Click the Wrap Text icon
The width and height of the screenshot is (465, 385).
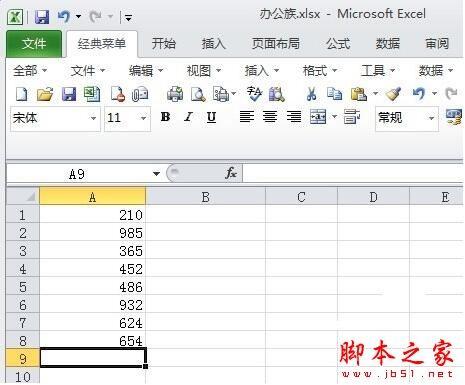352,117
